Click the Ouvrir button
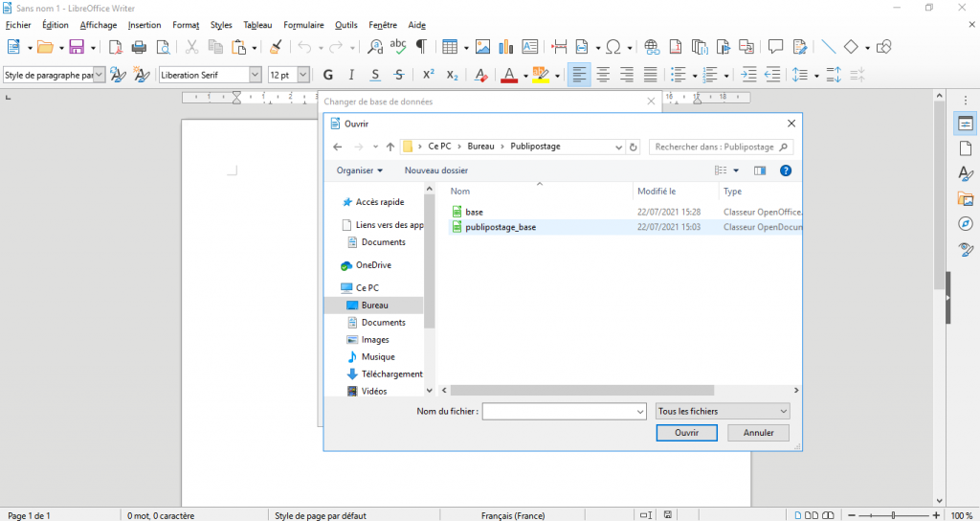Screen dimensions: 980x521 687,433
